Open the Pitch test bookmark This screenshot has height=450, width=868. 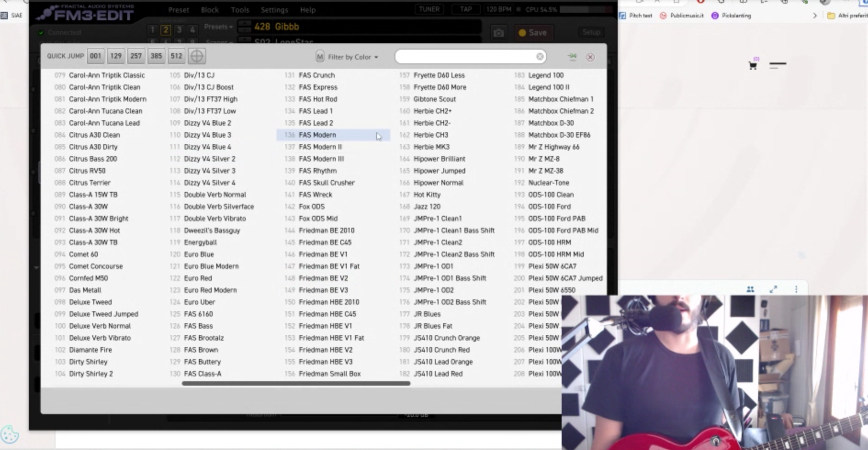[636, 16]
